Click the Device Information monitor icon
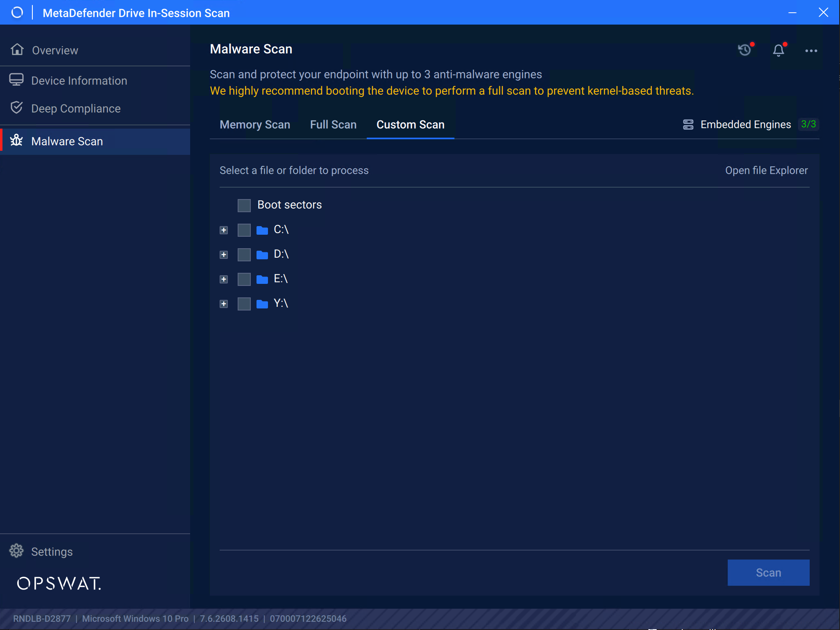840x630 pixels. tap(16, 80)
